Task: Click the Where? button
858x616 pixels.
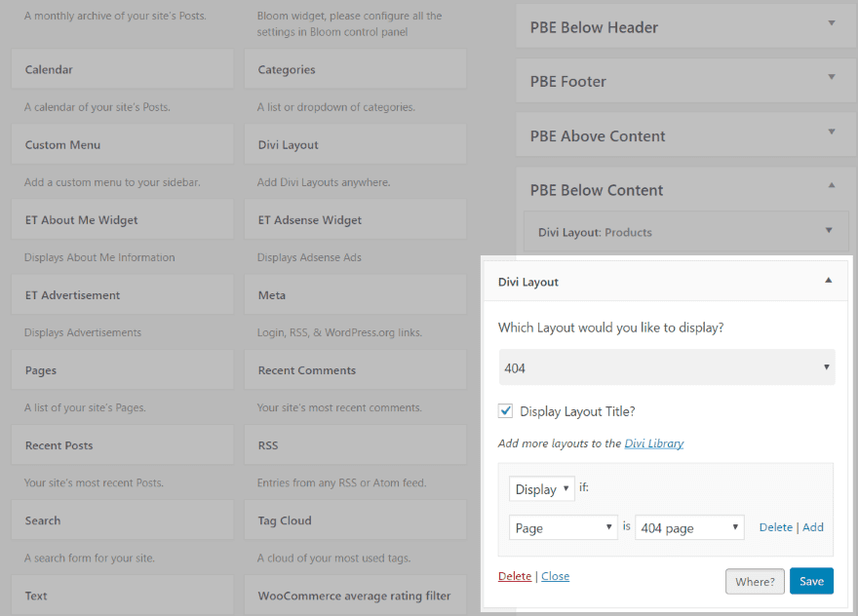Action: point(755,581)
